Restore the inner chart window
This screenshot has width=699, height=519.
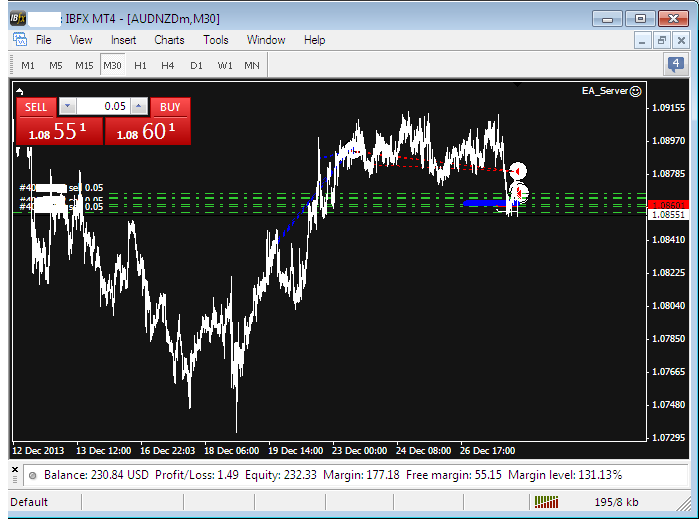click(x=661, y=40)
